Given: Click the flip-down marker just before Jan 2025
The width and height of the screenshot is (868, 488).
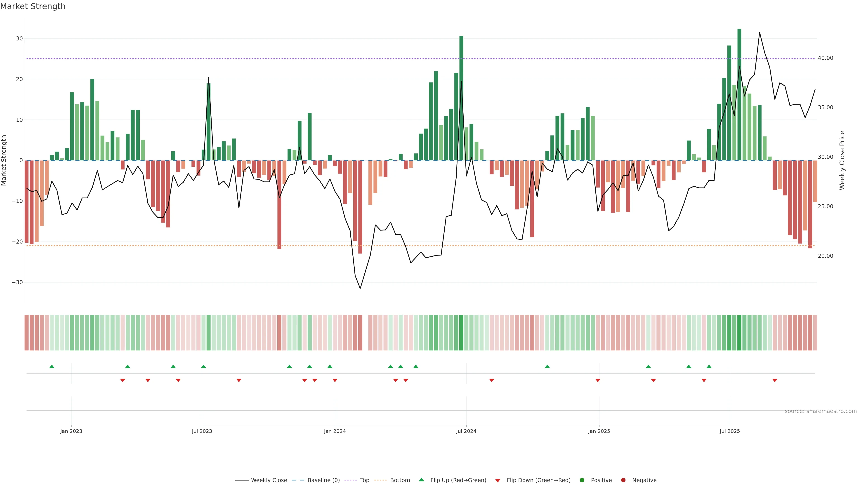Looking at the screenshot, I should pyautogui.click(x=598, y=380).
